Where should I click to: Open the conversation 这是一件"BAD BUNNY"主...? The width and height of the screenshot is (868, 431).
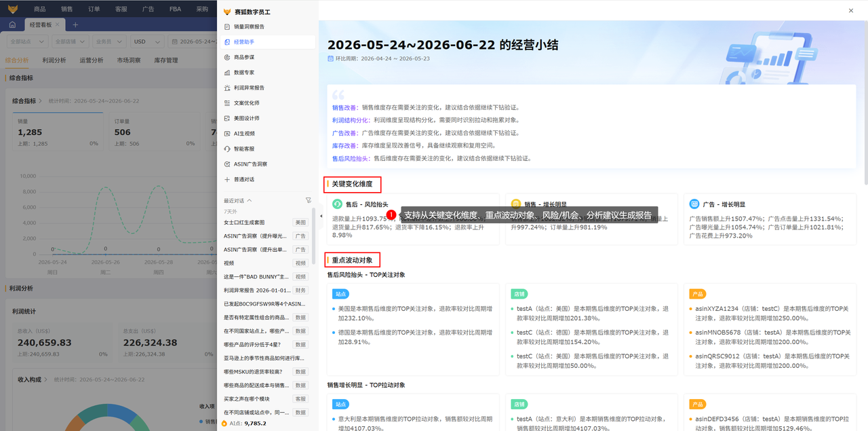click(255, 277)
